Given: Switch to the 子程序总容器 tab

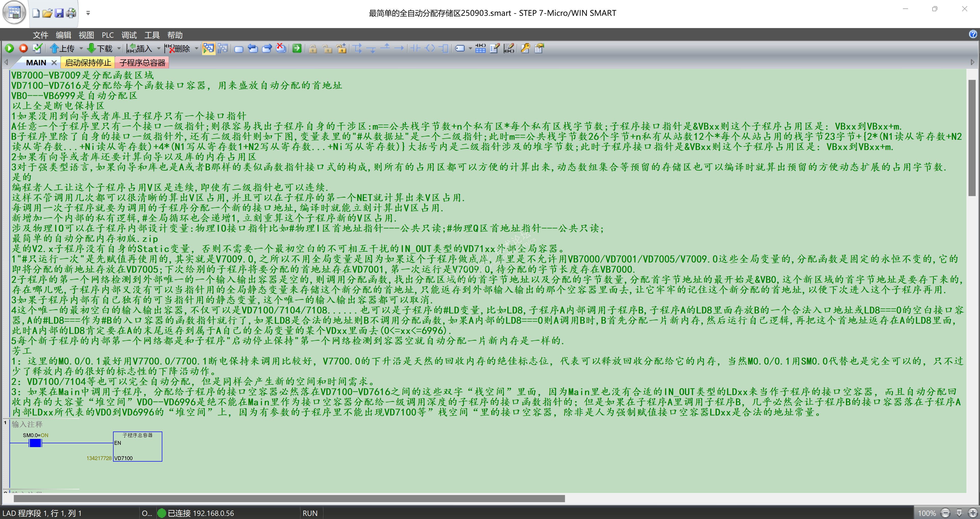Looking at the screenshot, I should [x=142, y=63].
